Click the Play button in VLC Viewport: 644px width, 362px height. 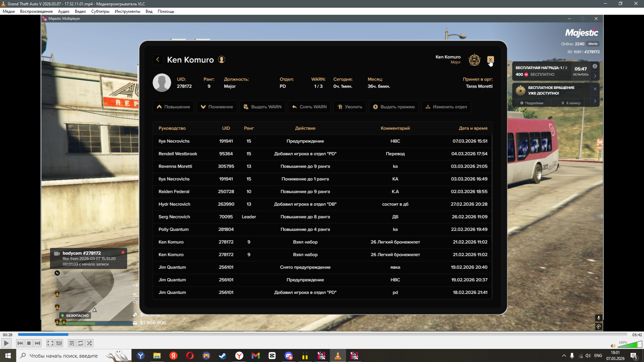(6, 343)
